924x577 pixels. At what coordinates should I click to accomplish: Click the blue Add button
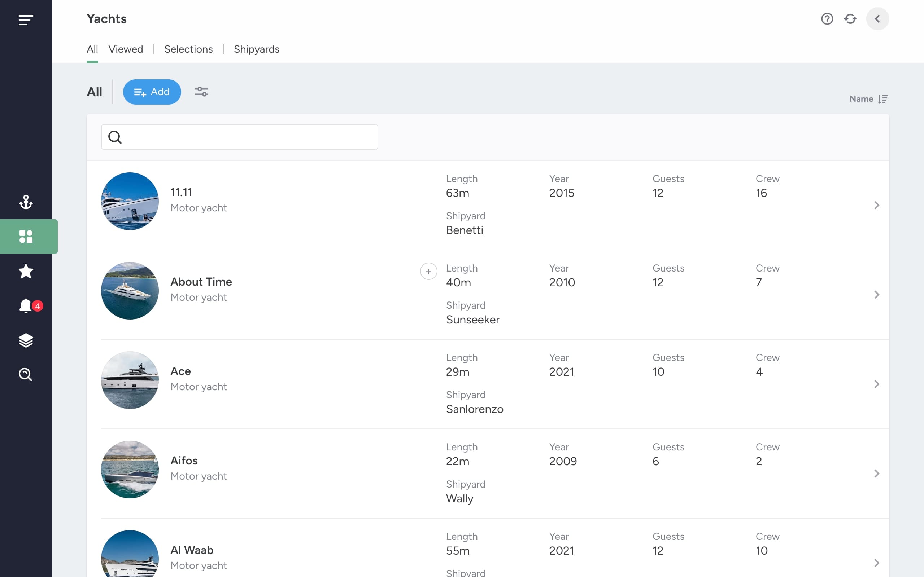(152, 92)
